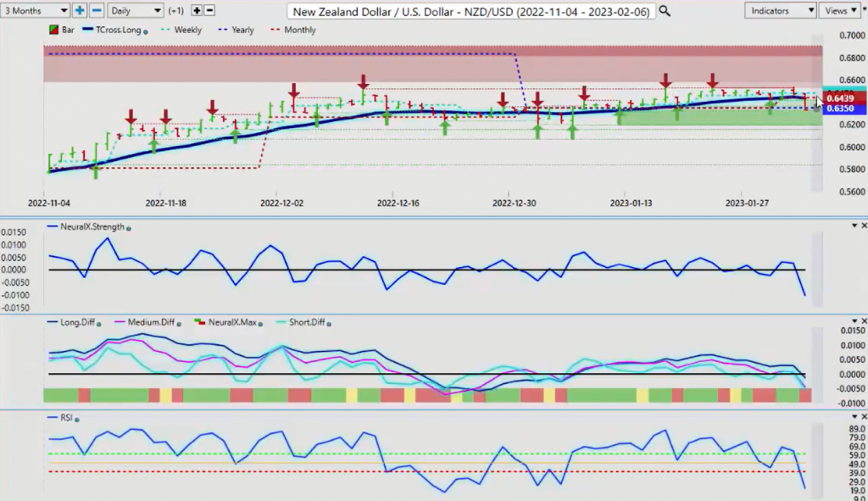This screenshot has height=501, width=868.
Task: Click the NeuralX.Strength indicator label
Action: coord(92,227)
